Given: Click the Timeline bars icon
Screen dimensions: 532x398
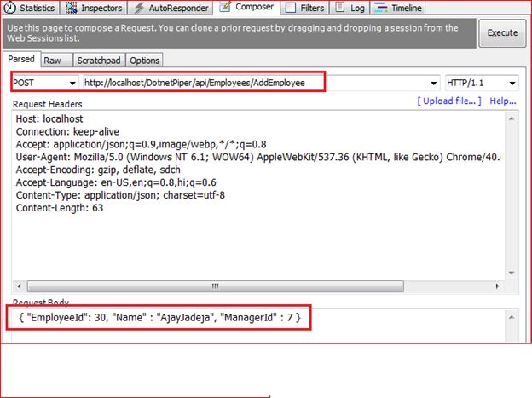Looking at the screenshot, I should (381, 8).
